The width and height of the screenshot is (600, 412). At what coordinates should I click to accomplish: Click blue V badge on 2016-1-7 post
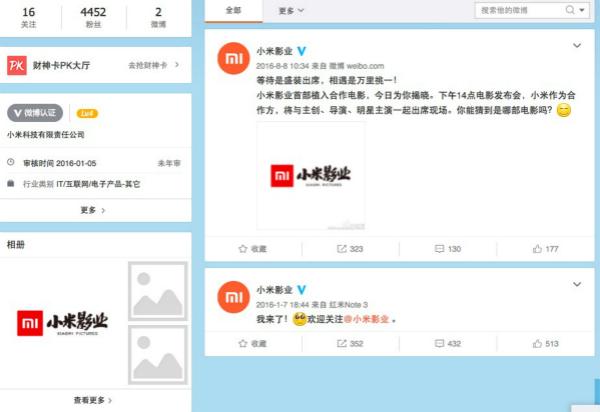point(302,290)
